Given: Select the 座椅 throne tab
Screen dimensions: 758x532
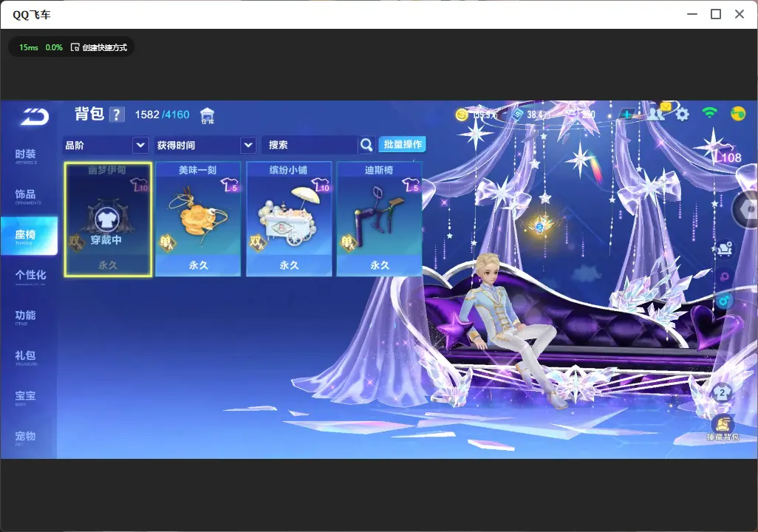Looking at the screenshot, I should [29, 236].
